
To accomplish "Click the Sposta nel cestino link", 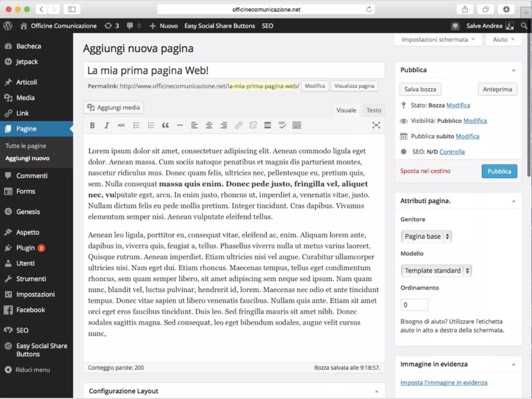I will (x=425, y=171).
